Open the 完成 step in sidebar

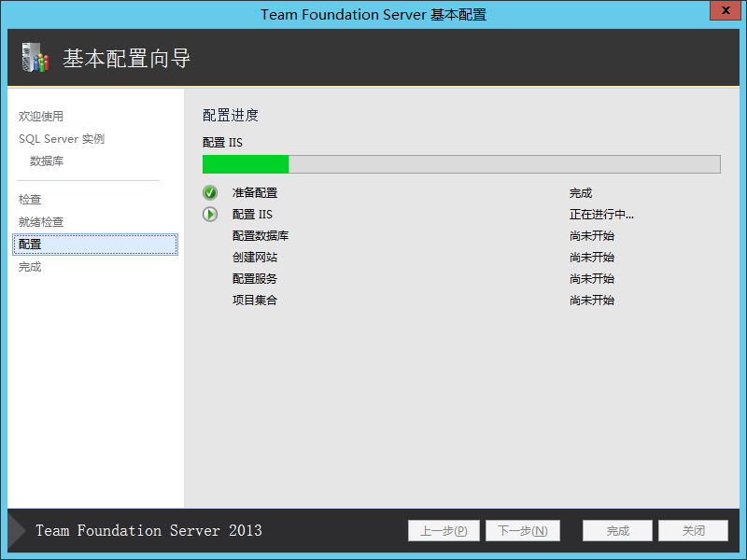(30, 267)
